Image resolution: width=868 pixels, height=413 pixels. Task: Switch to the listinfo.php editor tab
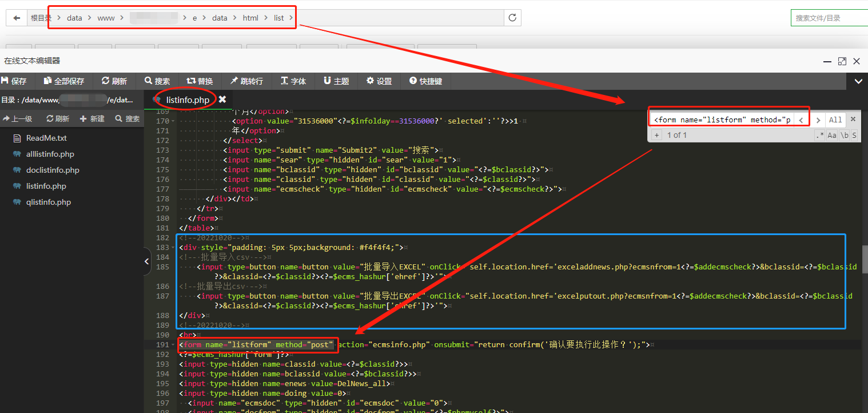click(x=187, y=100)
